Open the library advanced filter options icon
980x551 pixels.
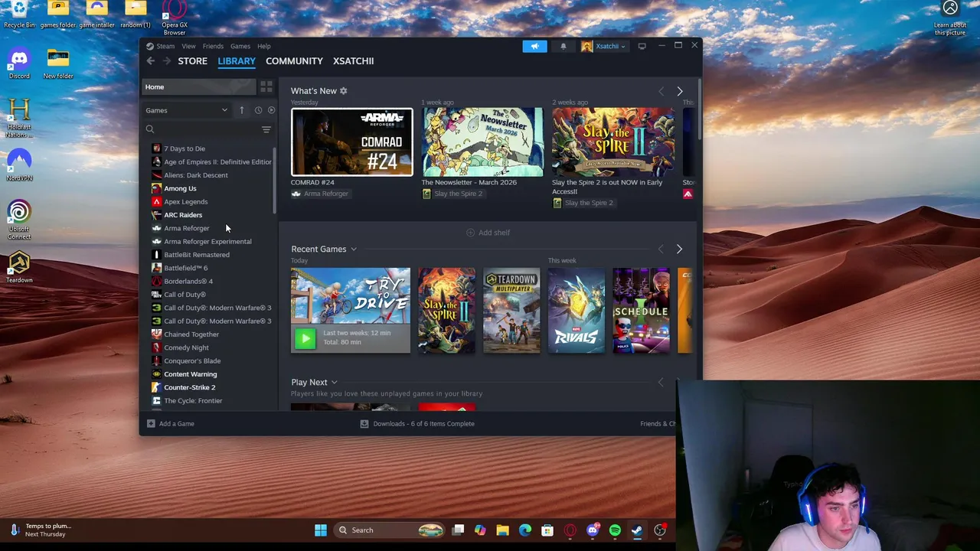tap(266, 129)
